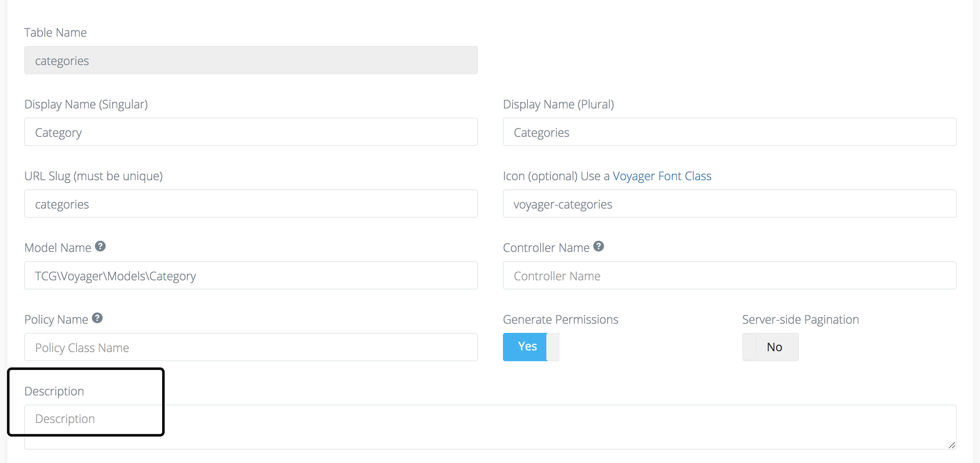
Task: Click the Model Name input field
Action: 250,275
